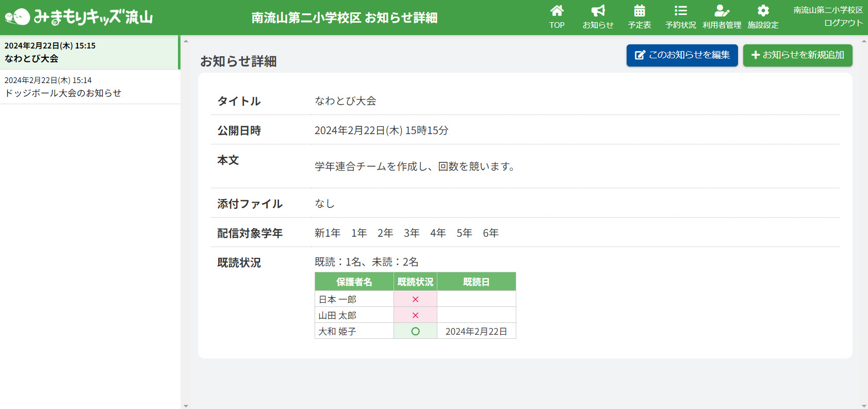Click the sidebar scrollbar up arrow

click(x=186, y=41)
